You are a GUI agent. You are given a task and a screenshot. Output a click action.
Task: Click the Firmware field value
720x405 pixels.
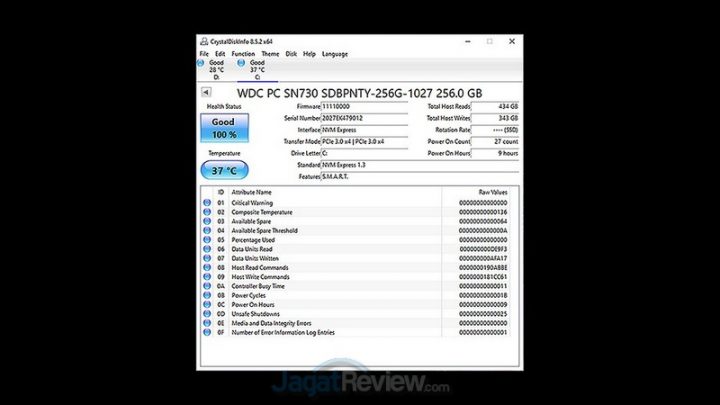tap(364, 107)
